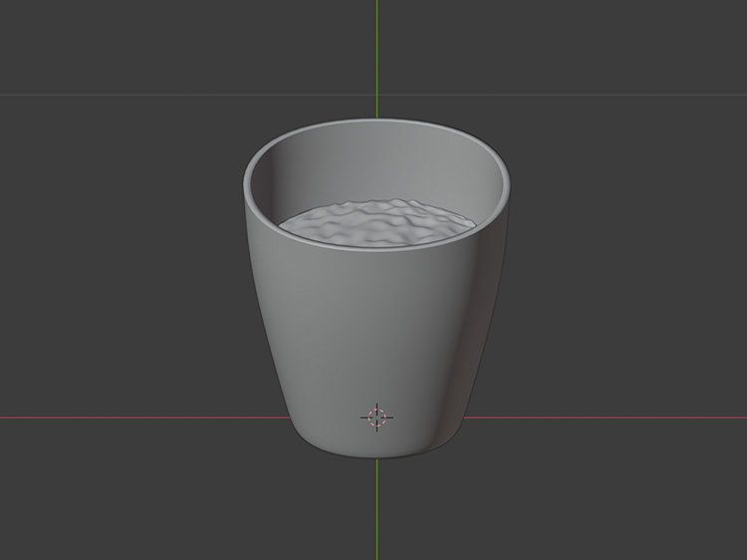Image resolution: width=747 pixels, height=560 pixels.
Task: Click where green axis crosses gray grid line
Action: (x=377, y=96)
